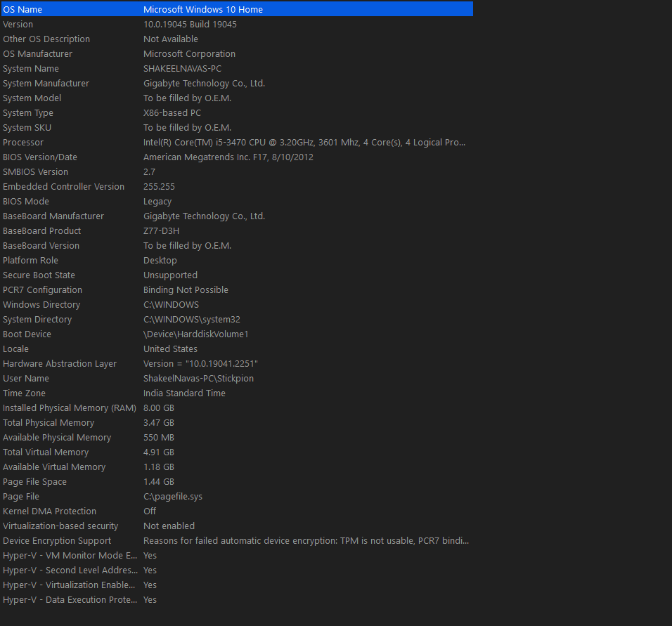672x626 pixels.
Task: Select the OS Name row
Action: coord(237,9)
